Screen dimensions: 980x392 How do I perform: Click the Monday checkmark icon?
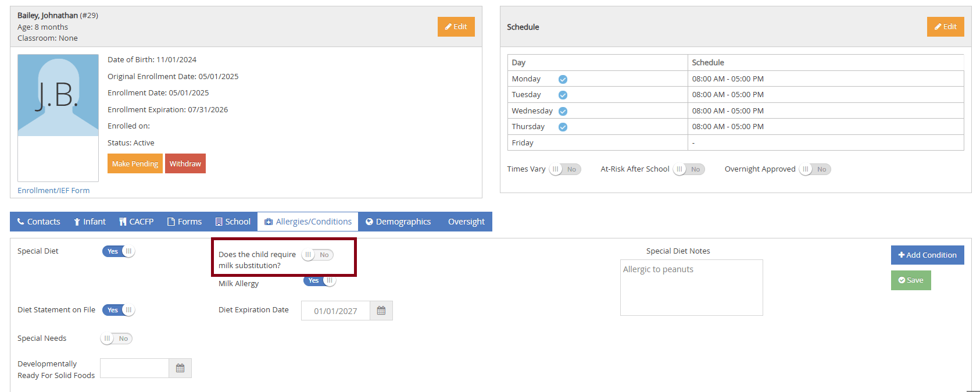coord(563,79)
